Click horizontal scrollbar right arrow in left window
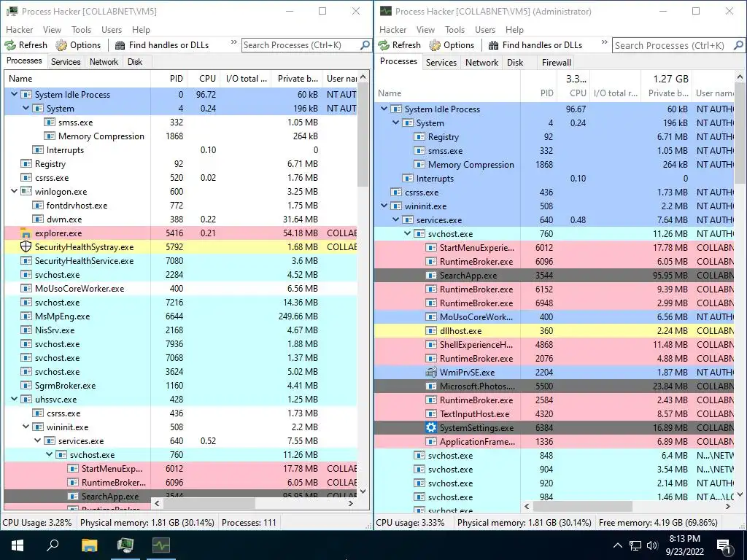The height and width of the screenshot is (560, 747). click(351, 503)
